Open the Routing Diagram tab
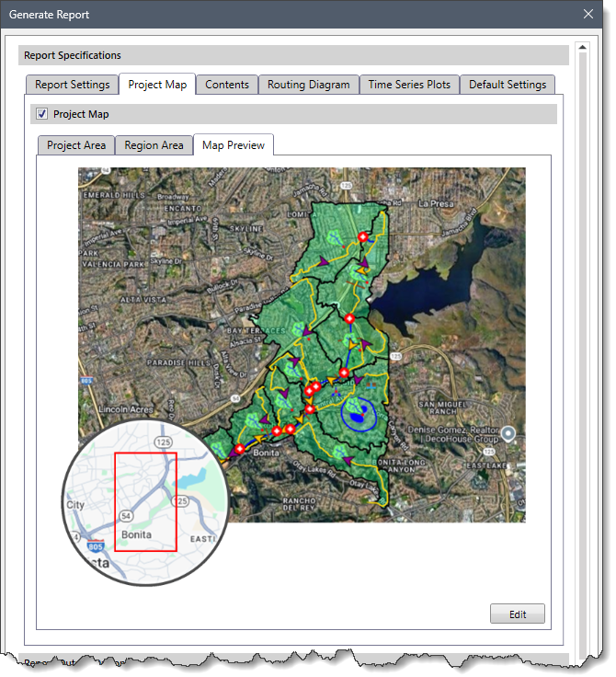The height and width of the screenshot is (677, 616). (309, 85)
